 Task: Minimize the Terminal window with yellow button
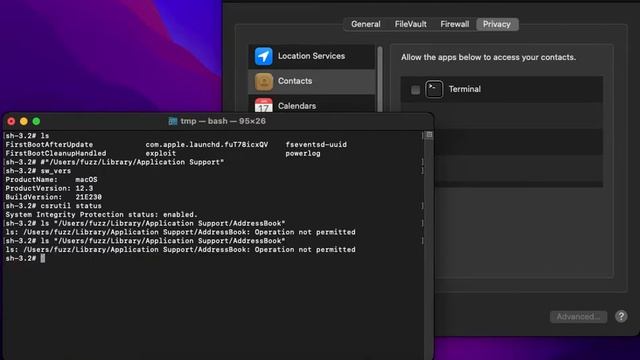24,121
